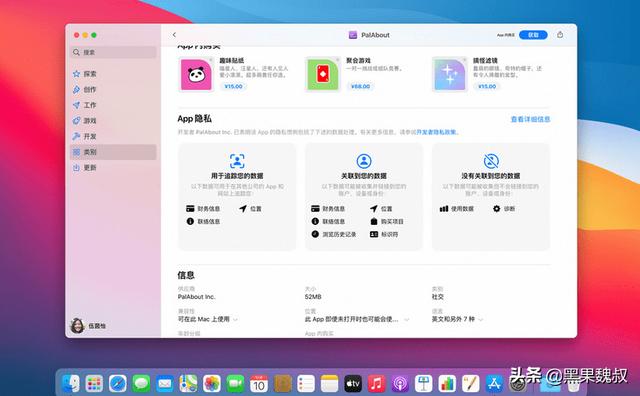Viewport: 640px width, 396px height.
Task: Select 开发 in the sidebar
Action: (113, 136)
